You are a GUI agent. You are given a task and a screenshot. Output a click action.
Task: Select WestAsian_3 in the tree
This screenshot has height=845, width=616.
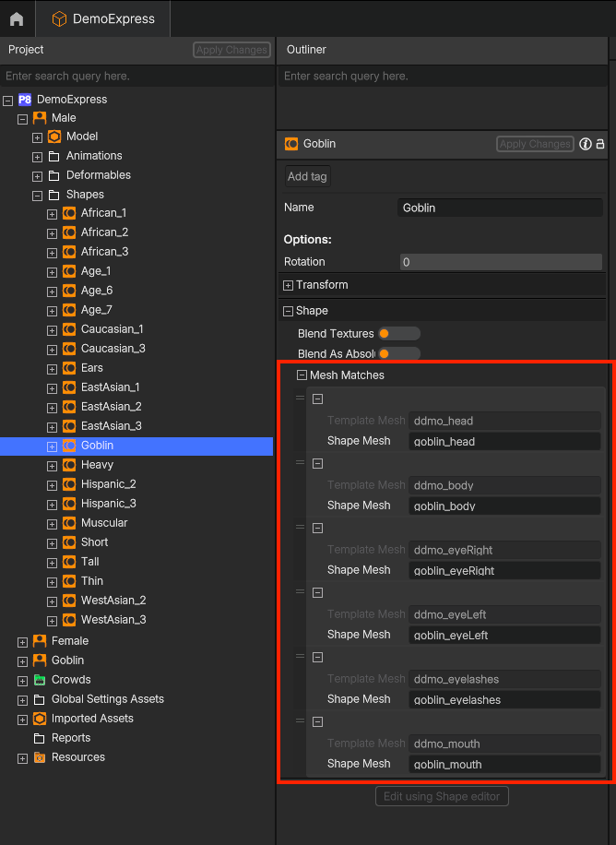pos(113,620)
